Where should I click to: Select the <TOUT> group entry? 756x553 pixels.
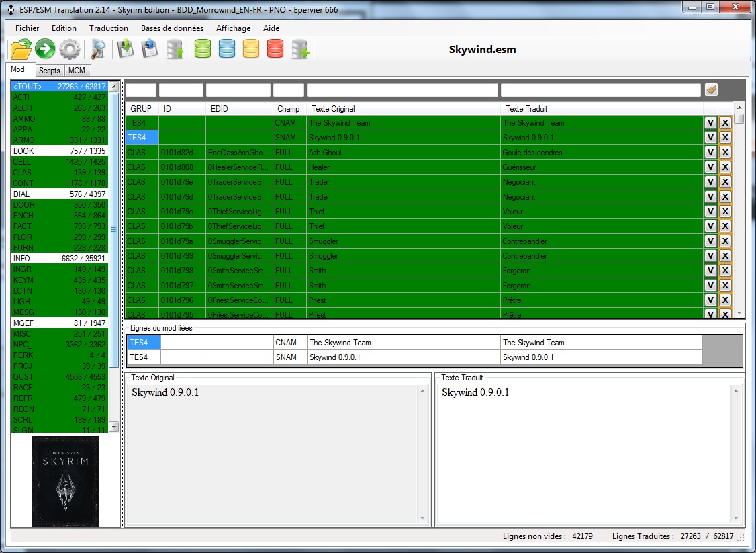pyautogui.click(x=59, y=87)
